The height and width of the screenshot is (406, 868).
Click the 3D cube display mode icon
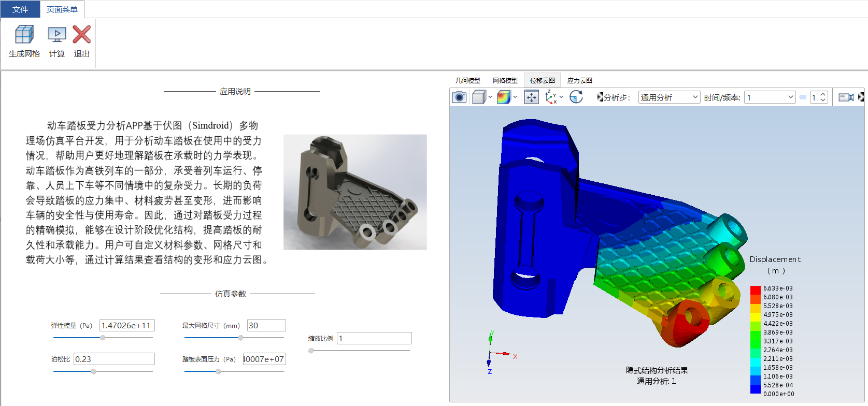click(479, 97)
